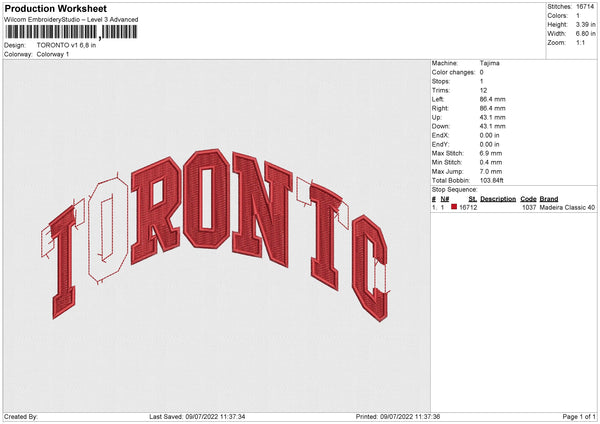The image size is (600, 424).
Task: Click the St. column header
Action: pos(473,199)
